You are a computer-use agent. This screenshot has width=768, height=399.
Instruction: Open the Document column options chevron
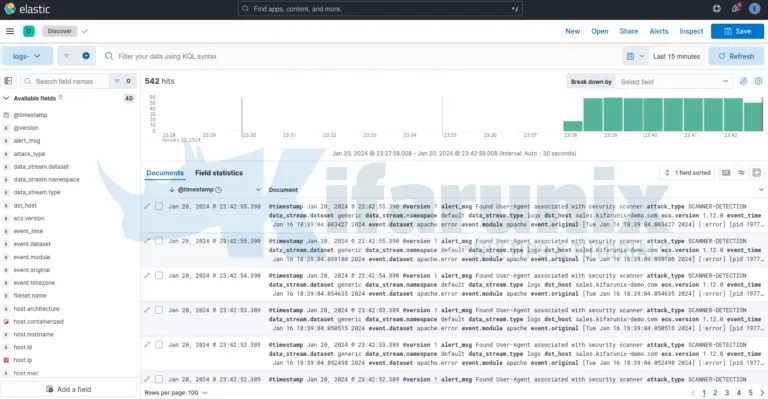[x=761, y=189]
